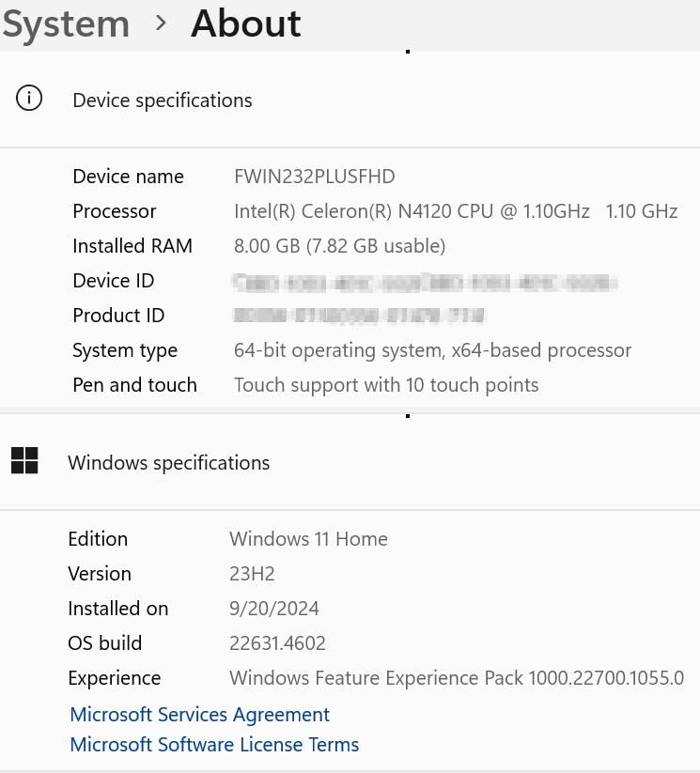This screenshot has width=700, height=773.
Task: Click the About breadcrumb heading
Action: pos(245,23)
